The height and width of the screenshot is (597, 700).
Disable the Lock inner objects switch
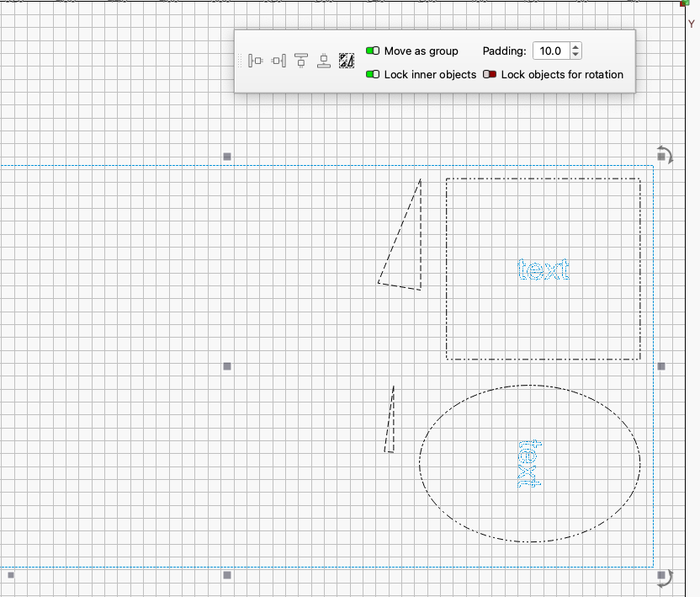pyautogui.click(x=373, y=75)
